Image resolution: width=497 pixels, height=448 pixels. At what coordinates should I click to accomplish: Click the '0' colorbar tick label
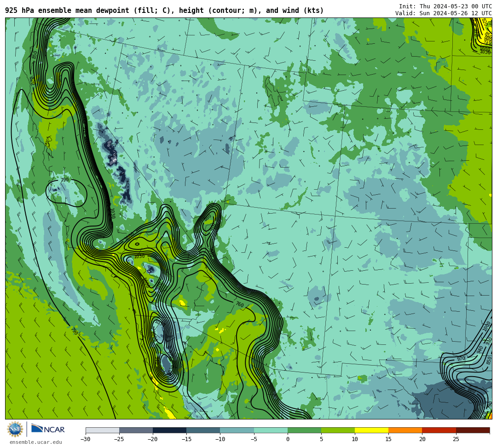point(288,439)
